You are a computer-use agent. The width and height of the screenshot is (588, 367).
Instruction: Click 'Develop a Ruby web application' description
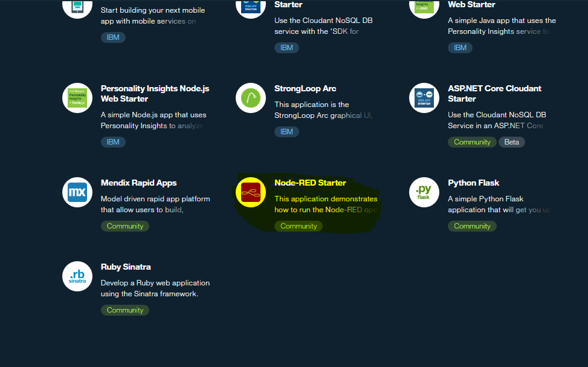pos(155,283)
